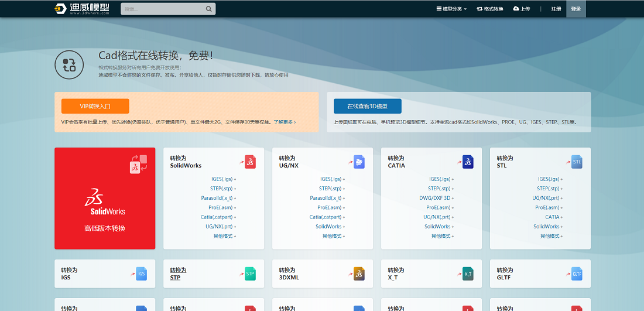
Task: Click the 转换为 SolidWorks title
Action: click(186, 162)
